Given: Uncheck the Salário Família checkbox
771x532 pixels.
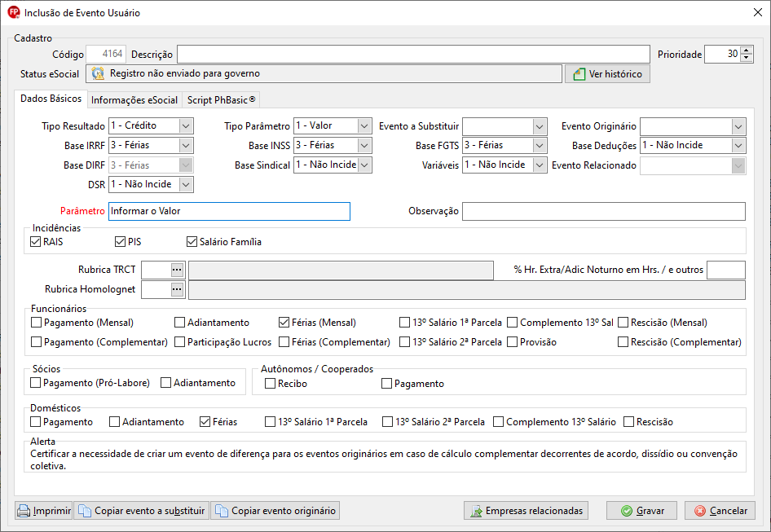Looking at the screenshot, I should point(192,241).
